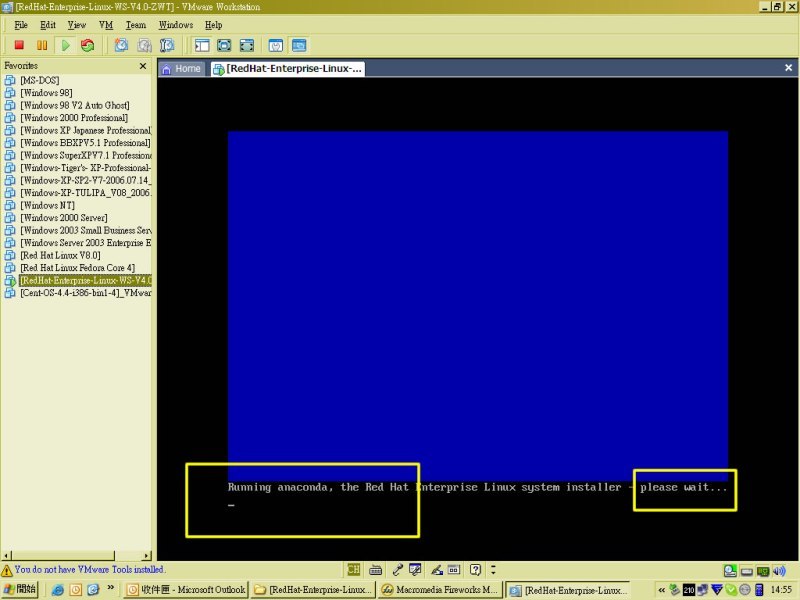Select the RedHat-Enterprise-Linux VM tab
This screenshot has height=600, width=800.
(287, 68)
